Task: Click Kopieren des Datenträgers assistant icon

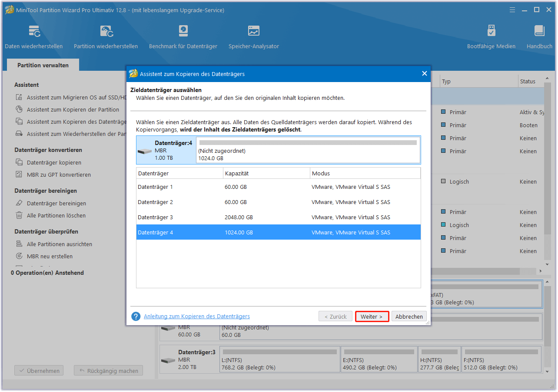Action: pyautogui.click(x=19, y=122)
